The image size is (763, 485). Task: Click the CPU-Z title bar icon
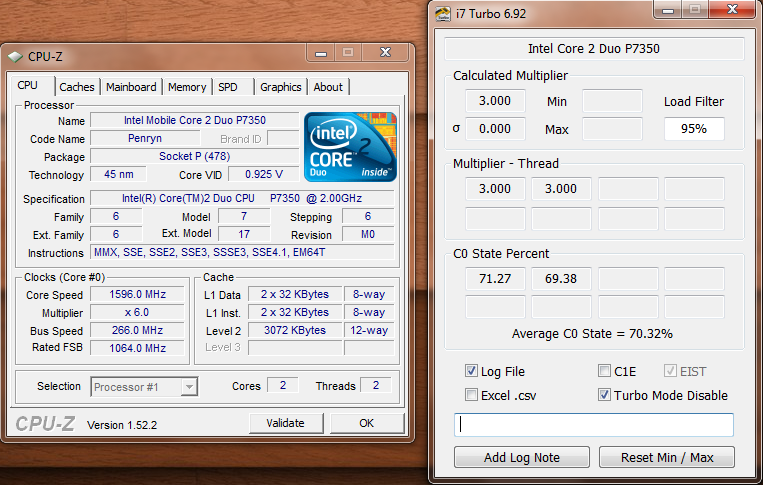(16, 57)
